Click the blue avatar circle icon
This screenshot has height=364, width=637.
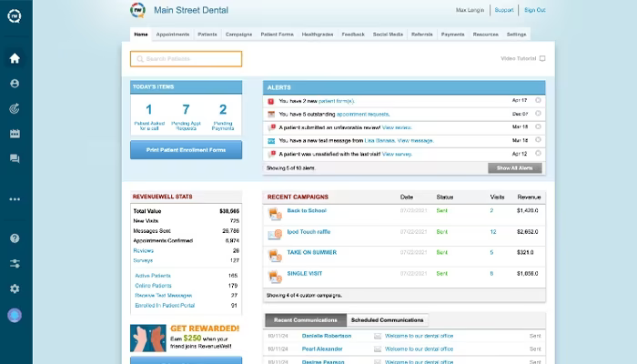tap(15, 315)
